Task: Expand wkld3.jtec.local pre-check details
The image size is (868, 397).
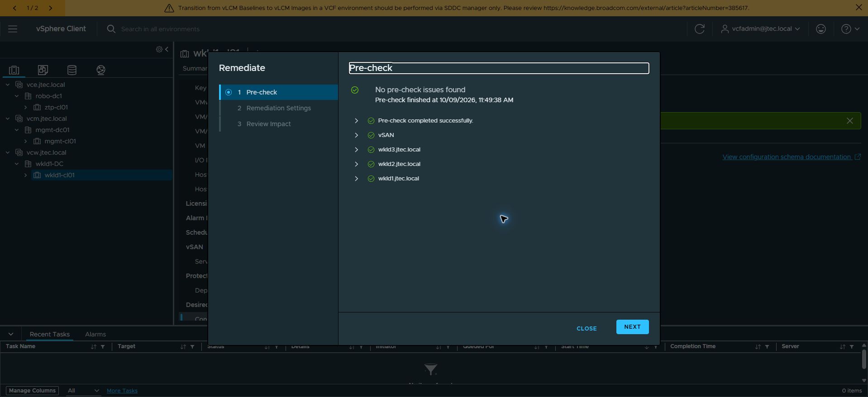Action: pyautogui.click(x=357, y=150)
